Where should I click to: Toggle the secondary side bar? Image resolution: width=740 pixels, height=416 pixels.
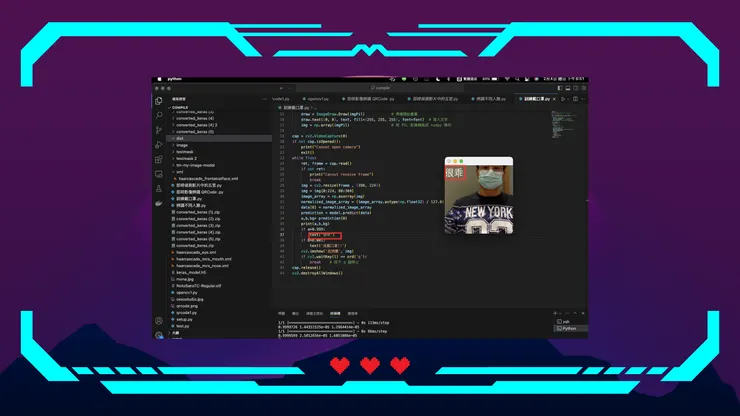576,88
